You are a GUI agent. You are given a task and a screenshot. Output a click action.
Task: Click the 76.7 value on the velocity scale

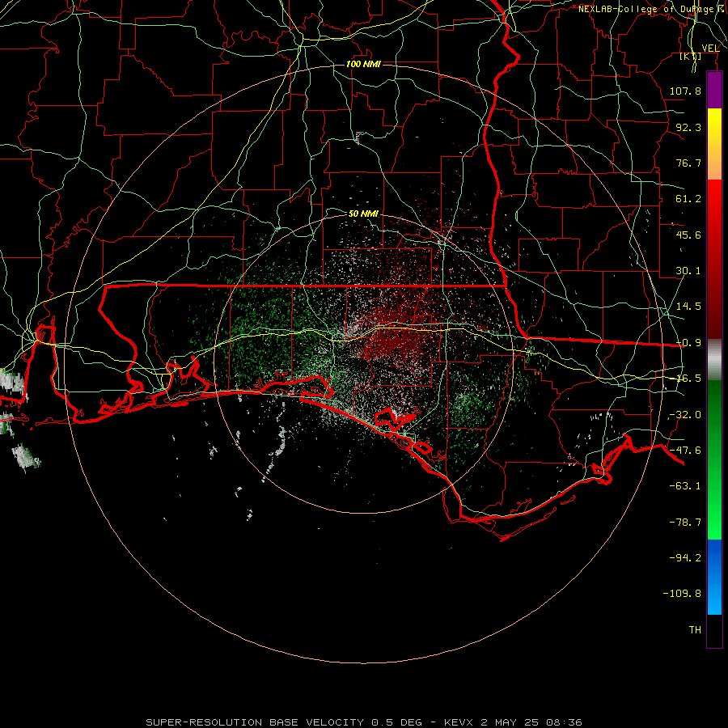tap(688, 163)
